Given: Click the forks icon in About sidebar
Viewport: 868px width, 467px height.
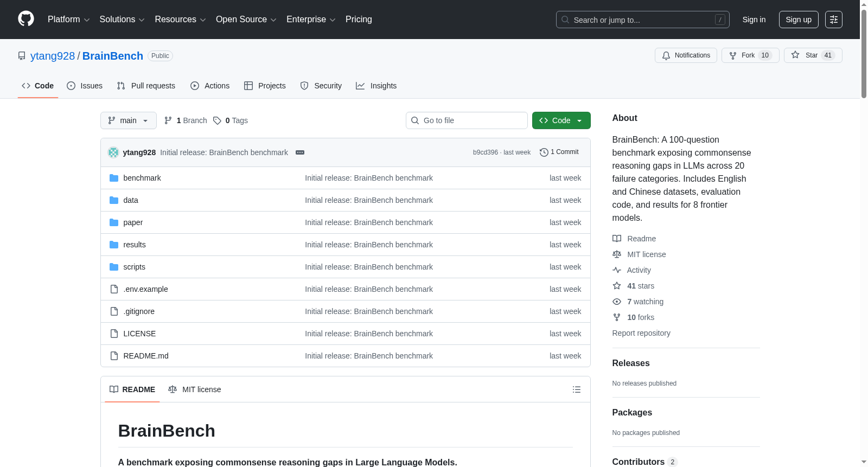Looking at the screenshot, I should 617,317.
